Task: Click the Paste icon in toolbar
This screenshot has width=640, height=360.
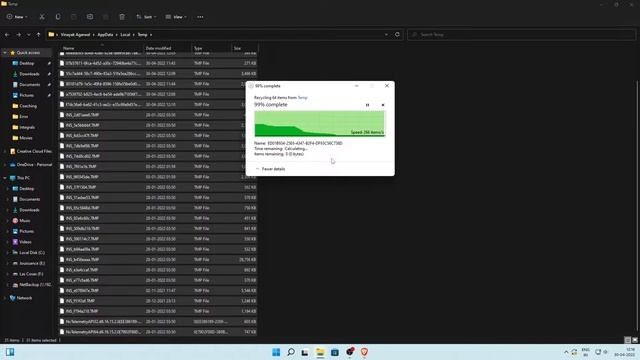Action: click(74, 17)
